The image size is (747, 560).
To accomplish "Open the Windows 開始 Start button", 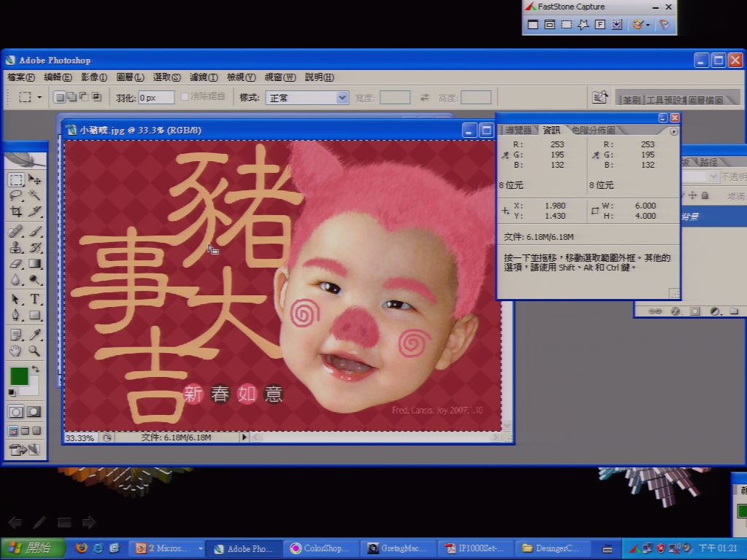I will 32,548.
